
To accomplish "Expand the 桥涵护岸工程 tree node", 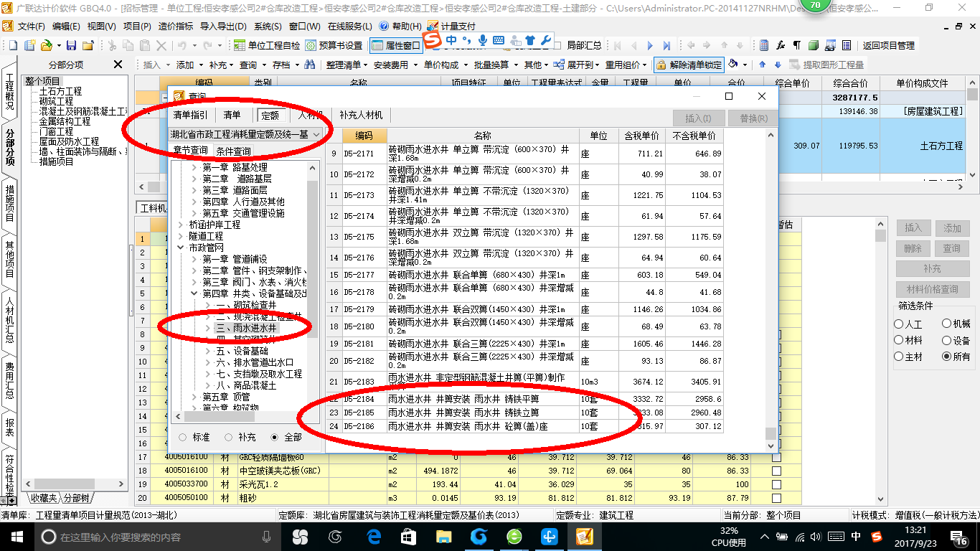I will (x=180, y=225).
